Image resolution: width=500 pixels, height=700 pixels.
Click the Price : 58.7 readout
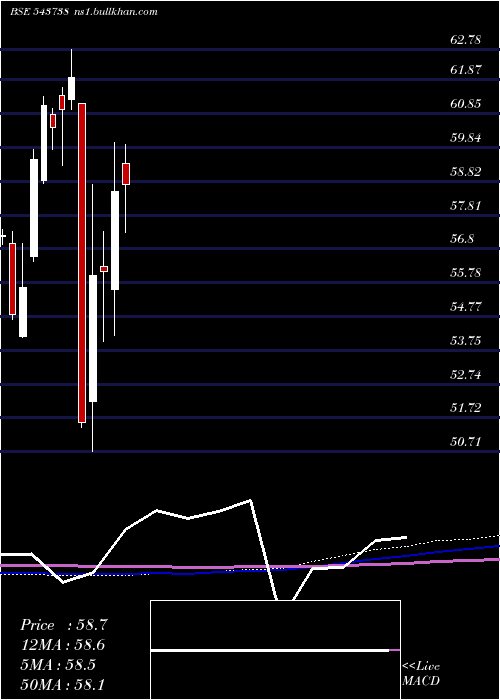(64, 625)
